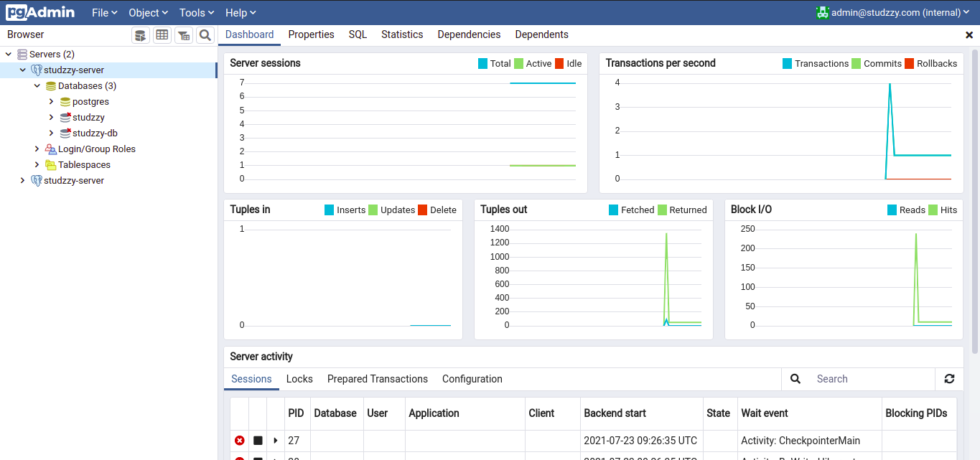980x460 pixels.
Task: Click the Search Objects magnifier icon
Action: tap(205, 35)
